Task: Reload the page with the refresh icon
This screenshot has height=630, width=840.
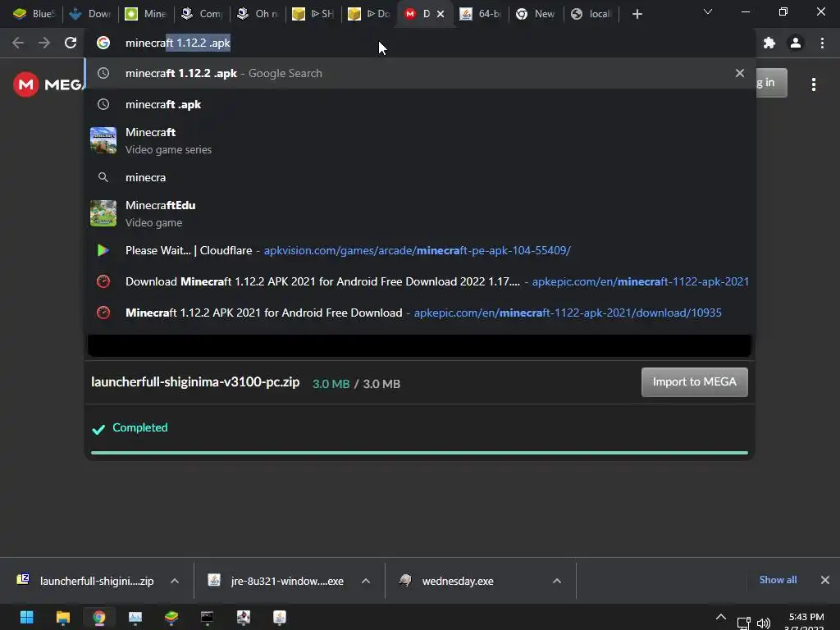Action: [71, 43]
